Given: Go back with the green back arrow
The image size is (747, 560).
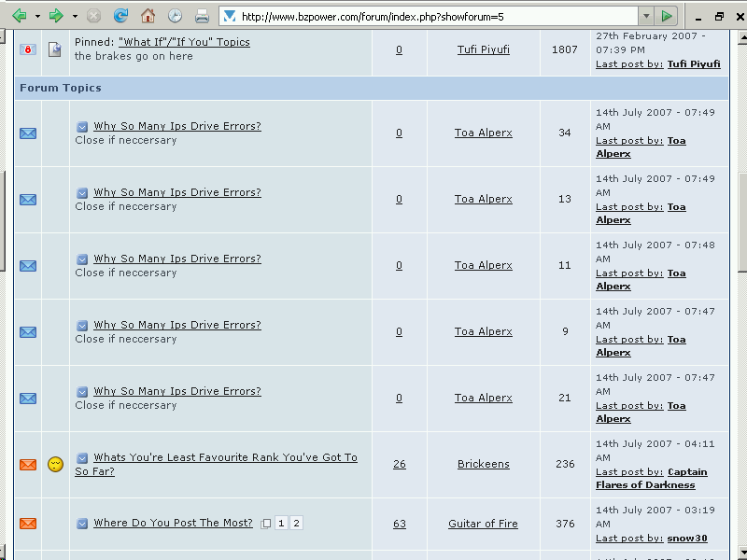Looking at the screenshot, I should pyautogui.click(x=19, y=16).
